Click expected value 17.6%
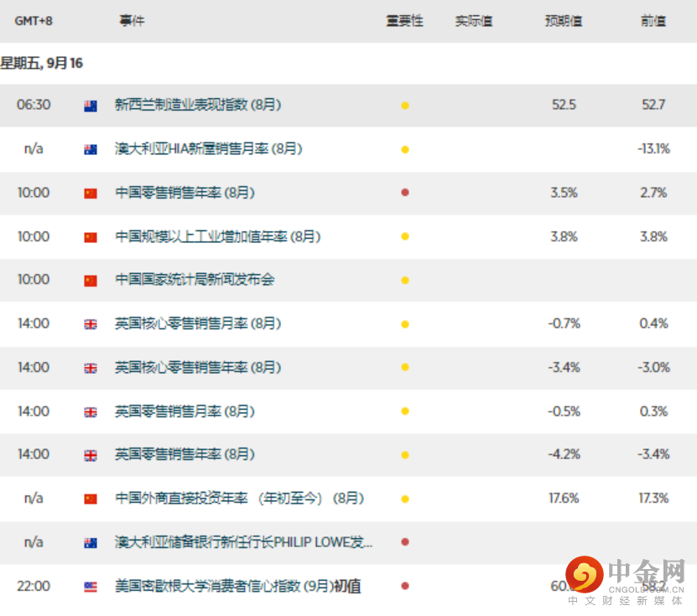This screenshot has width=697, height=616. [564, 499]
